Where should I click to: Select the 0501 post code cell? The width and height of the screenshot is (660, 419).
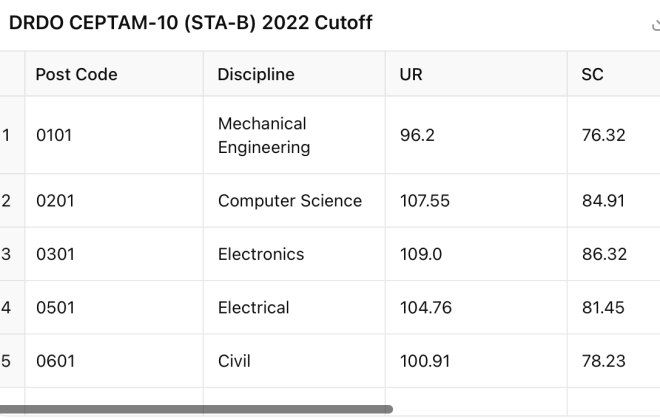pyautogui.click(x=114, y=308)
